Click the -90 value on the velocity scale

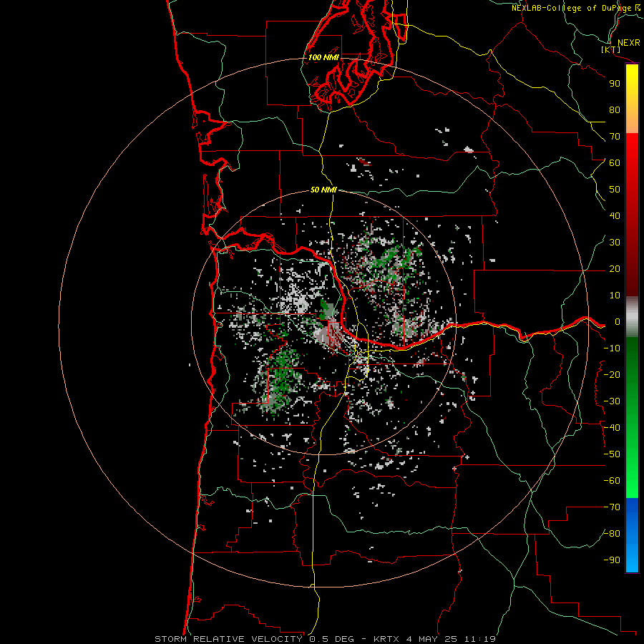tap(612, 560)
